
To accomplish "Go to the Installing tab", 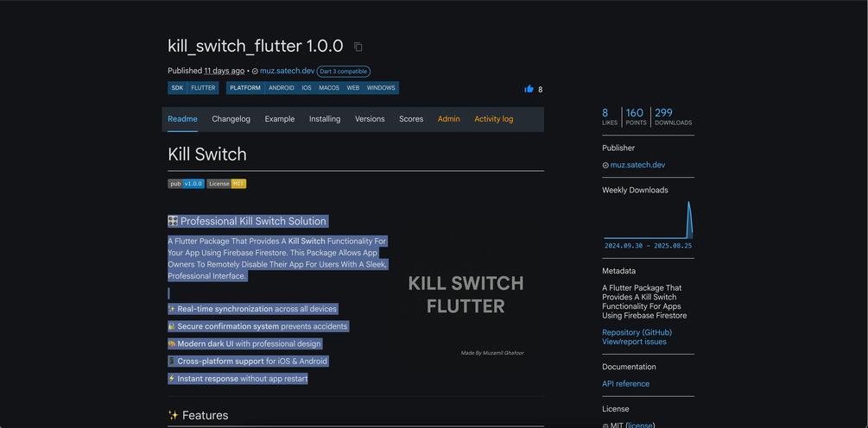I will (325, 119).
